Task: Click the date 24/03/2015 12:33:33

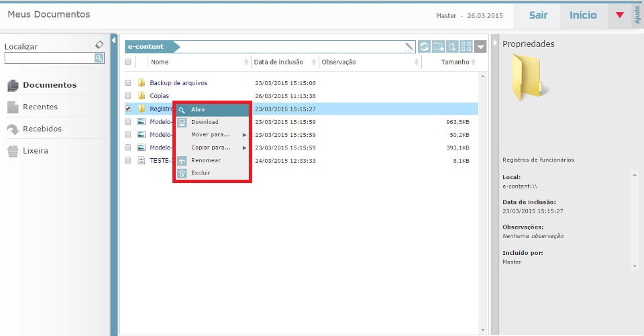Action: coord(286,160)
